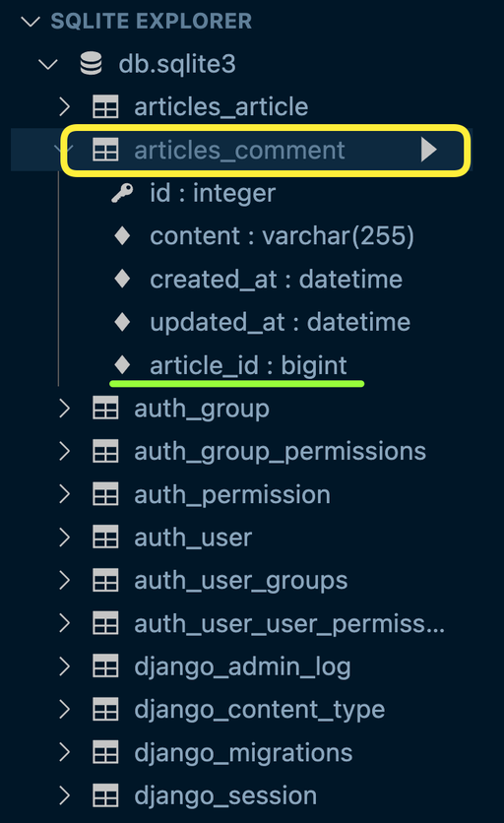
Task: Select the 'content : varchar(255)' column
Action: pos(282,236)
